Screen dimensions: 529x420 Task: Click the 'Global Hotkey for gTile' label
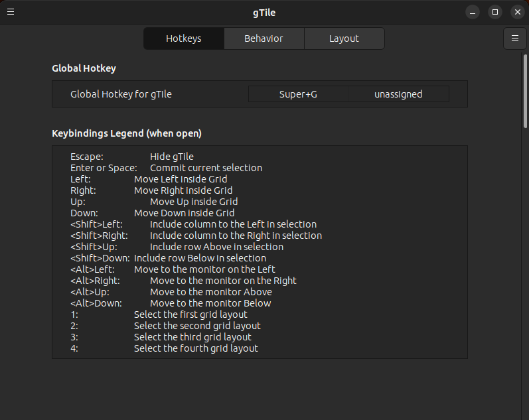[x=121, y=94]
